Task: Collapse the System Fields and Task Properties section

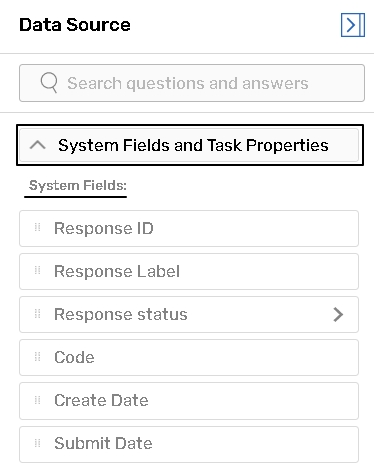Action: click(190, 145)
